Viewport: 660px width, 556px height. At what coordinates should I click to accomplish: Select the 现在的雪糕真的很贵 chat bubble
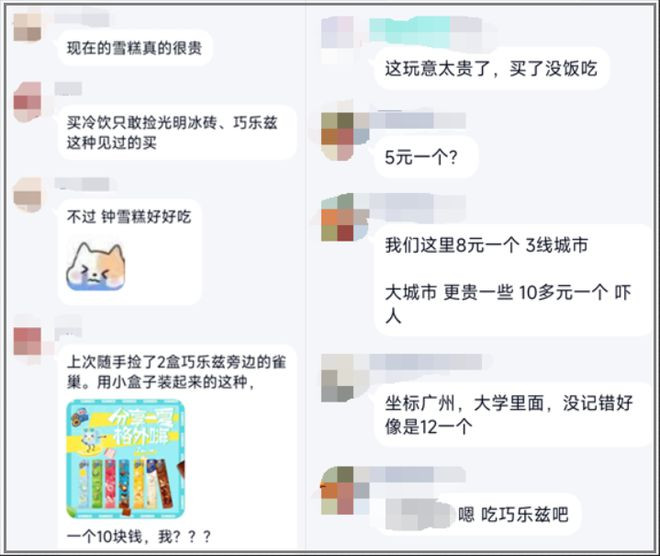click(135, 48)
